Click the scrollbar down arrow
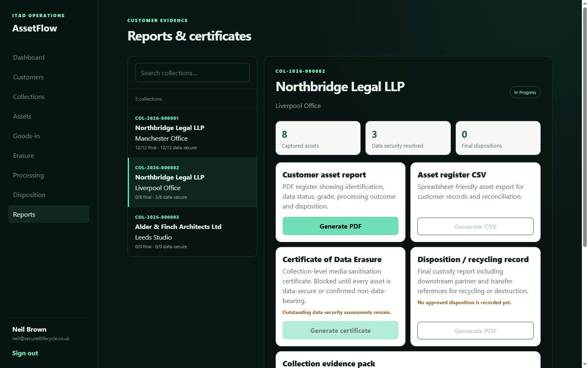 click(x=585, y=364)
